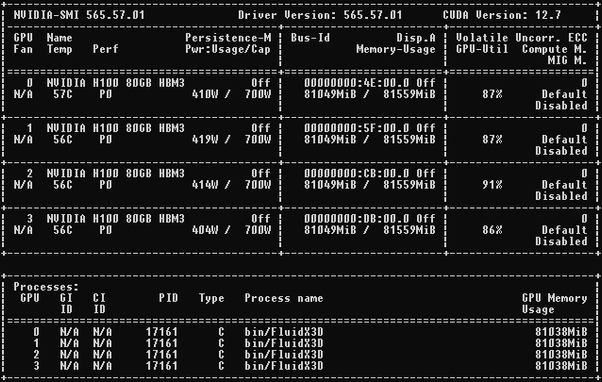Click the 86% GPU utilization value
The image size is (602, 382).
pyautogui.click(x=492, y=230)
